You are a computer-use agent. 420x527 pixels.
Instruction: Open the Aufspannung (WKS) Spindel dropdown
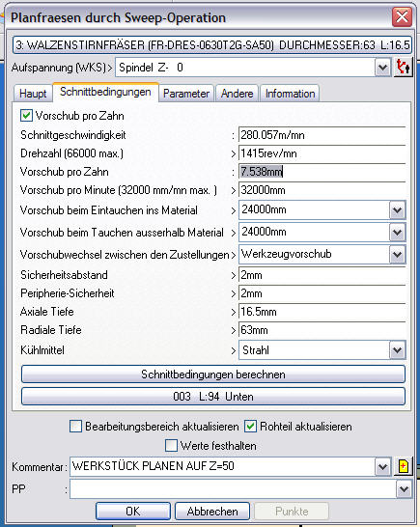(x=383, y=68)
